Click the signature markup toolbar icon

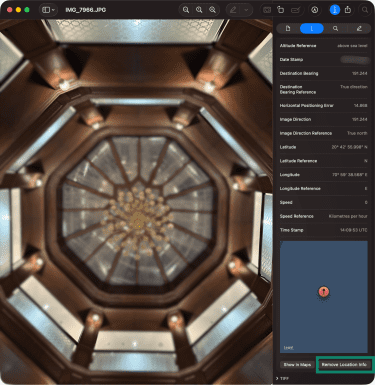(x=295, y=10)
